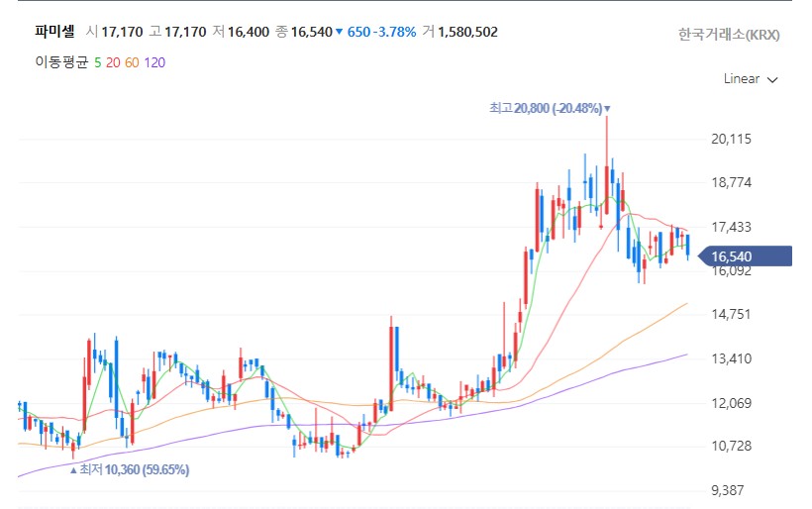Toggle the 60-day moving average line

point(132,62)
